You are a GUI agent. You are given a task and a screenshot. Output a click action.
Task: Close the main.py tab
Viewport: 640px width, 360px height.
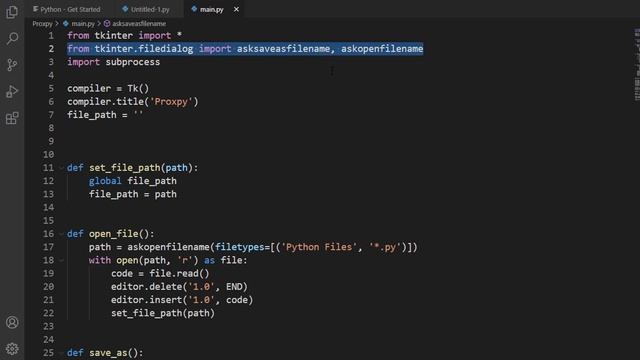tap(236, 9)
